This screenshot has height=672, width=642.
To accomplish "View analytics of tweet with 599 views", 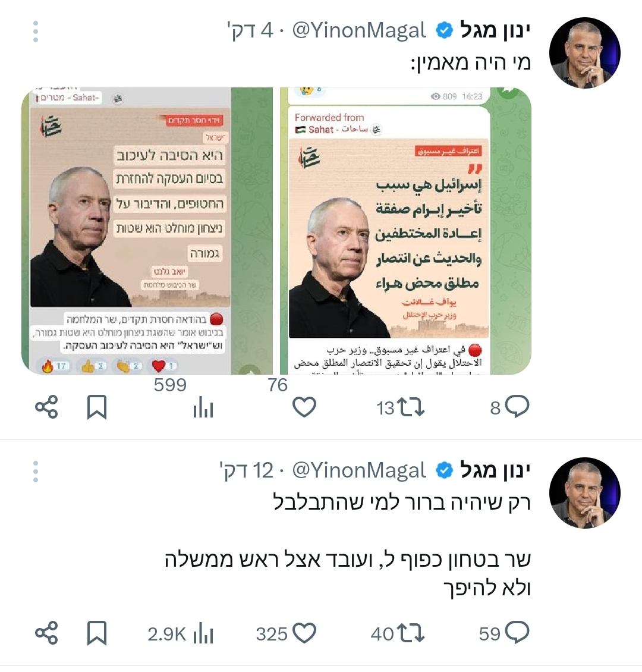I will (x=203, y=407).
